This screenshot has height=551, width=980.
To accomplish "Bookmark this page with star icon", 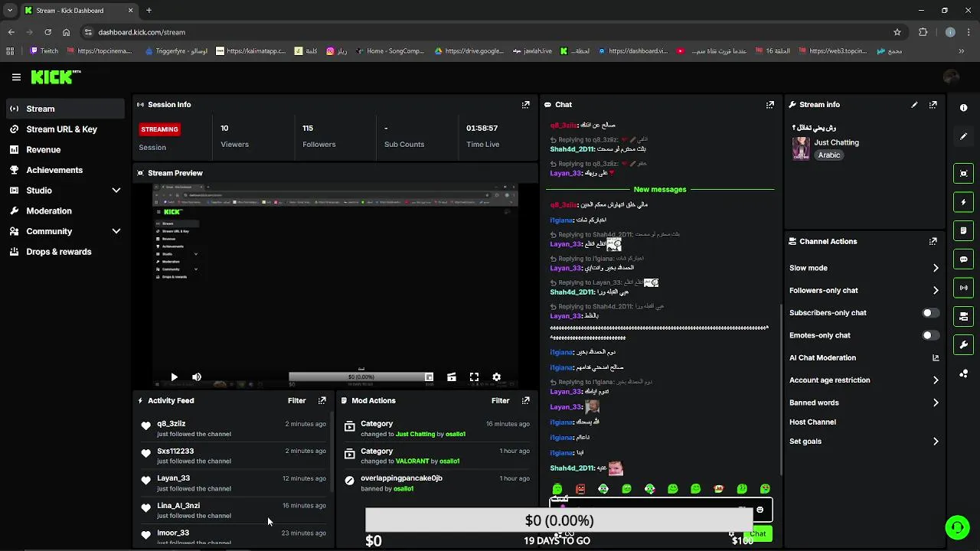I will pyautogui.click(x=897, y=32).
